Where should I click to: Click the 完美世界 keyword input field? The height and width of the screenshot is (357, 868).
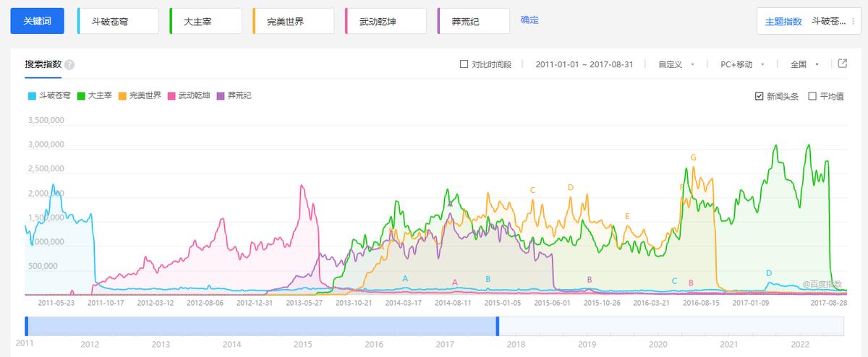point(293,21)
